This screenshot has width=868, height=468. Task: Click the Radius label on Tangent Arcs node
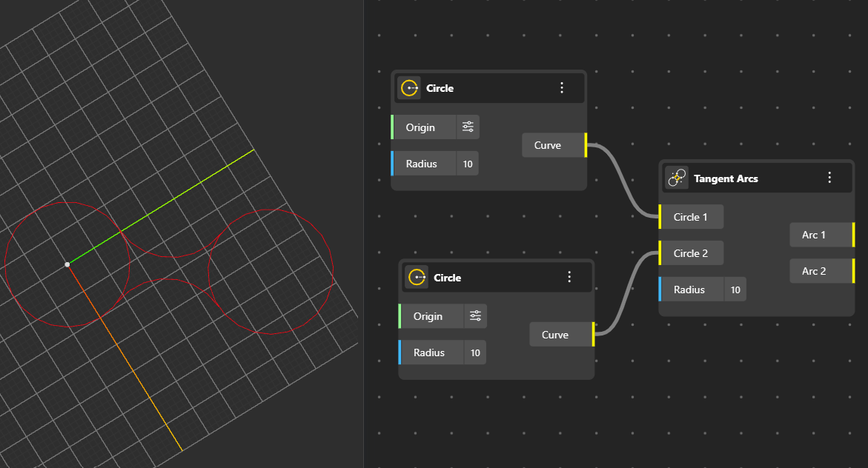(x=689, y=290)
